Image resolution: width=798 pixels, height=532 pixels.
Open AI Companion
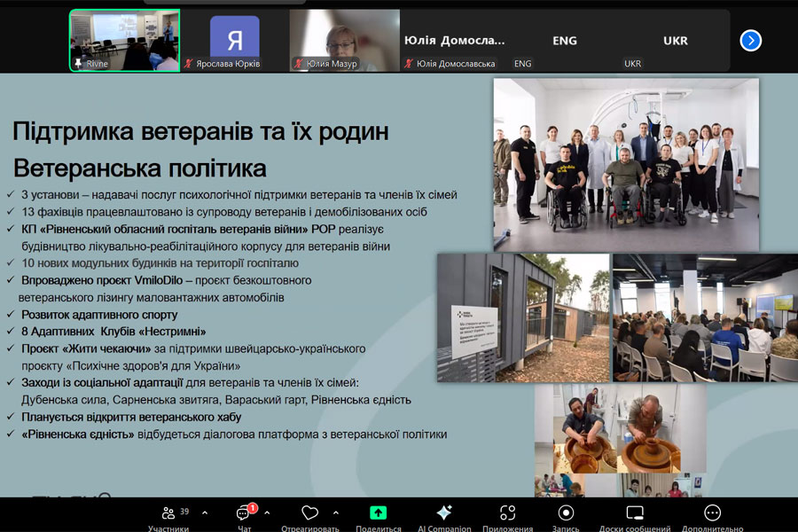point(444,514)
